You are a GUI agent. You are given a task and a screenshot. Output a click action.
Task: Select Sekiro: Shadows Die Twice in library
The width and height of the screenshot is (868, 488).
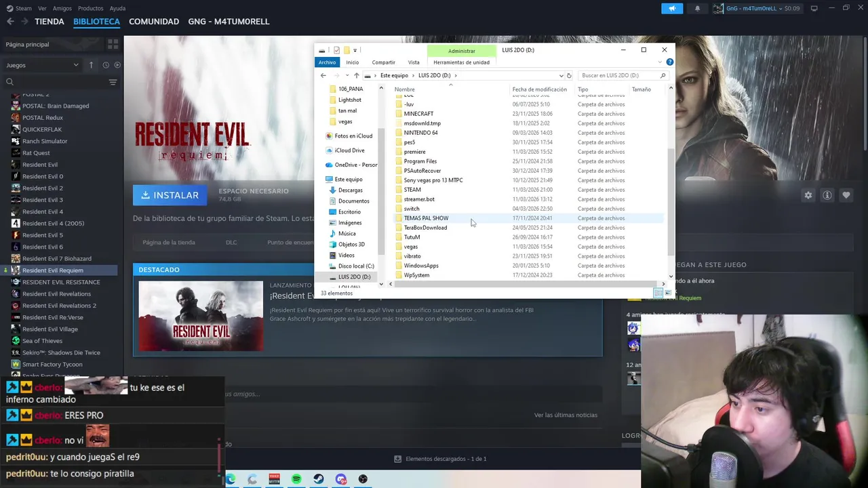[61, 352]
